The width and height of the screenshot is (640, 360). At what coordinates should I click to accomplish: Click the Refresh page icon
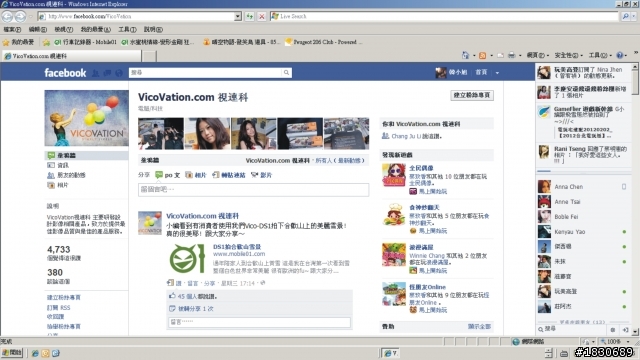pos(249,16)
